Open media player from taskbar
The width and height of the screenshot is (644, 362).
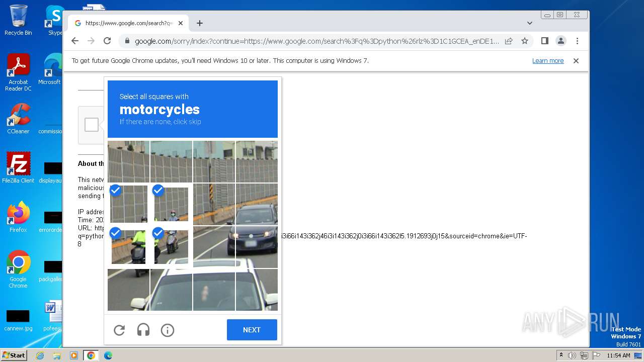tap(74, 355)
